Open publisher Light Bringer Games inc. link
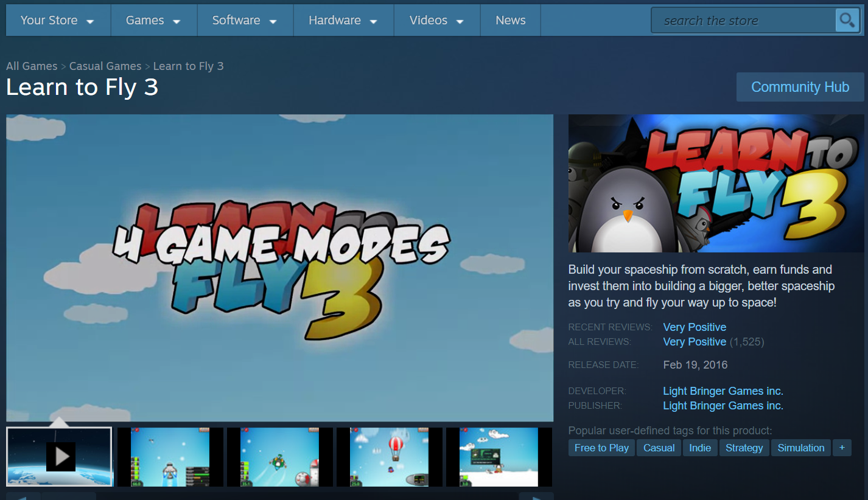Viewport: 868px width, 500px height. click(x=723, y=406)
